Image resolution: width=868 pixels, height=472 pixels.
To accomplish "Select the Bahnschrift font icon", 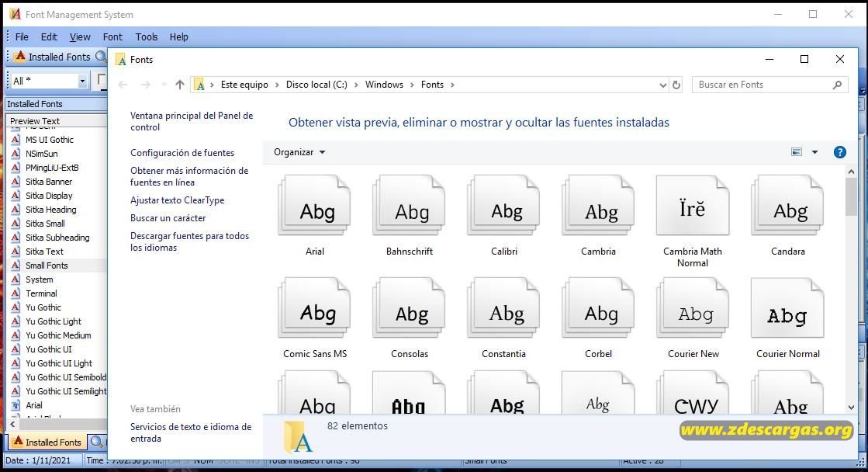I will tap(409, 206).
